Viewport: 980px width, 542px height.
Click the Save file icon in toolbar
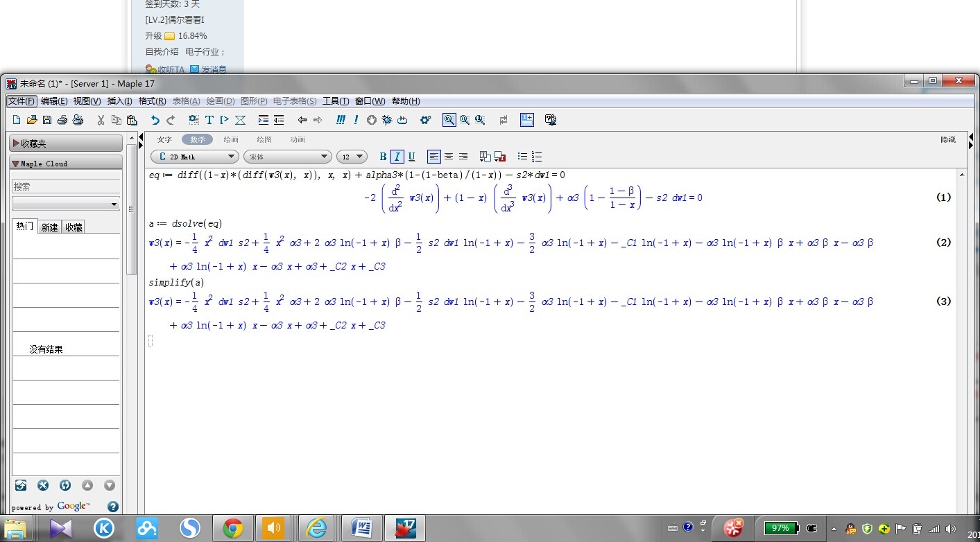[47, 120]
